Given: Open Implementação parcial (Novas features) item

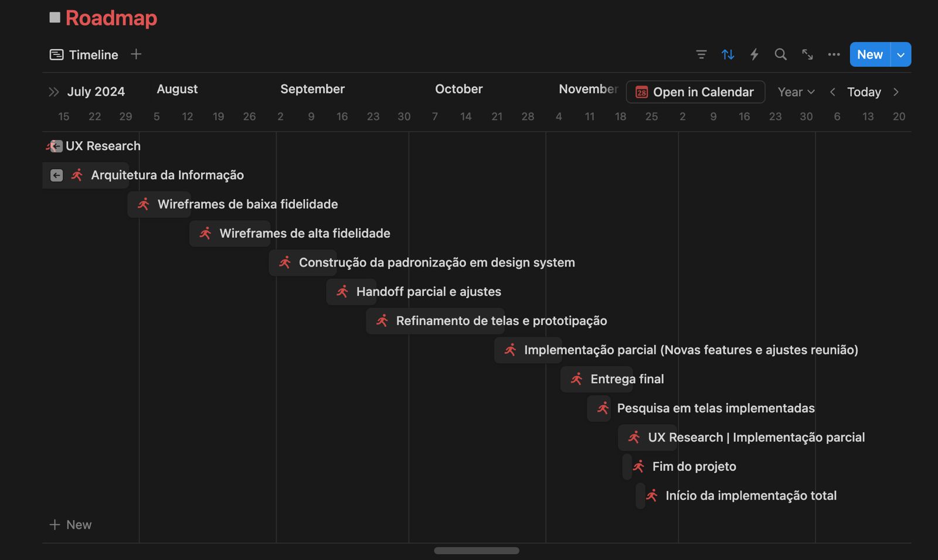Looking at the screenshot, I should [691, 350].
